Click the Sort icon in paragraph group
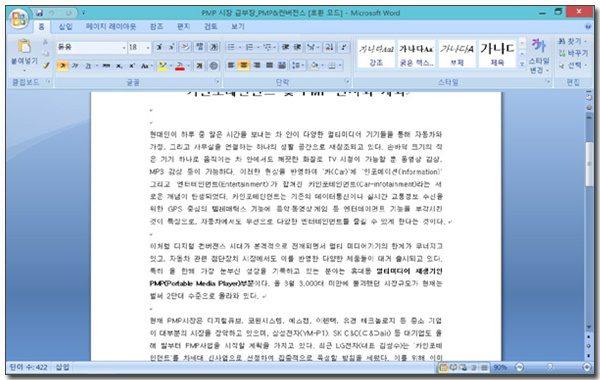Image resolution: width=600 pixels, height=380 pixels. 329,47
